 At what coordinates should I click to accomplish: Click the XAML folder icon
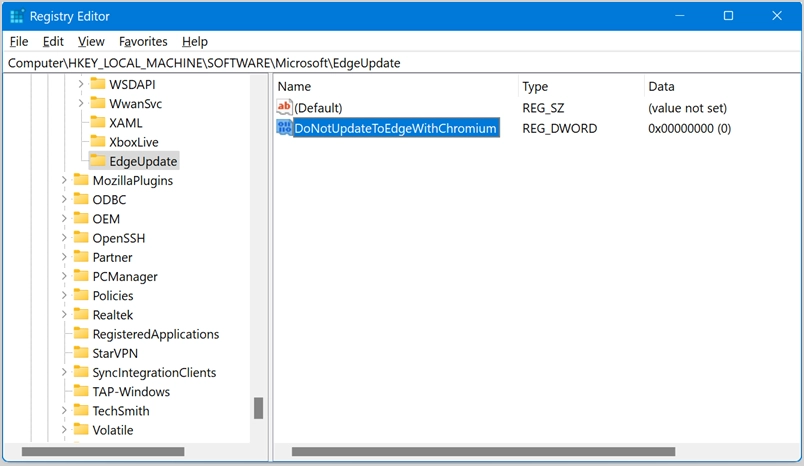(x=97, y=122)
